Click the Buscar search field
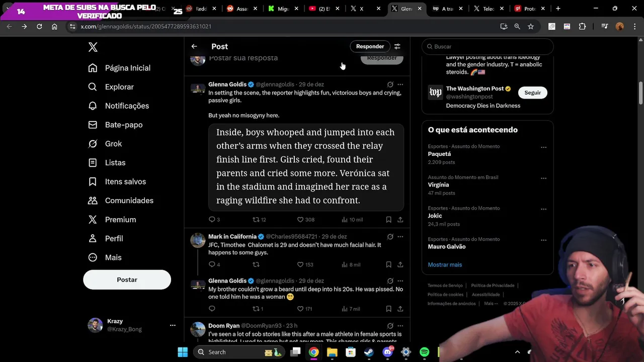The height and width of the screenshot is (362, 644). [488, 46]
